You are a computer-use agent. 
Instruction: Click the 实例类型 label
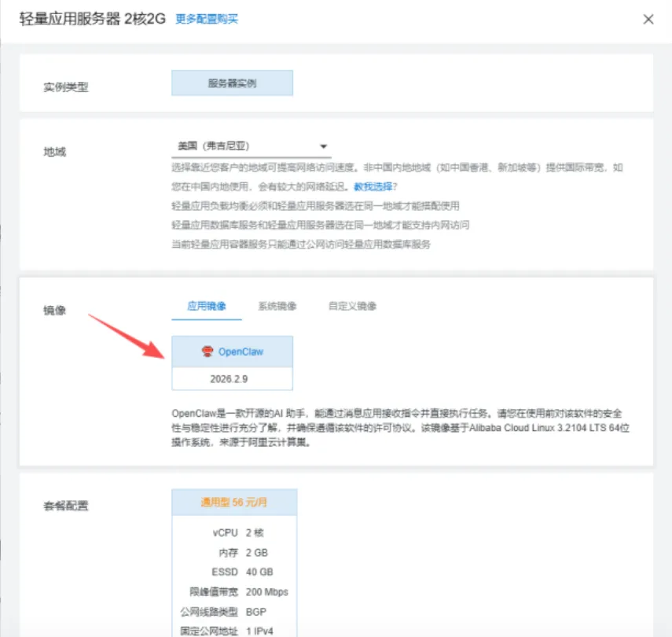click(65, 87)
